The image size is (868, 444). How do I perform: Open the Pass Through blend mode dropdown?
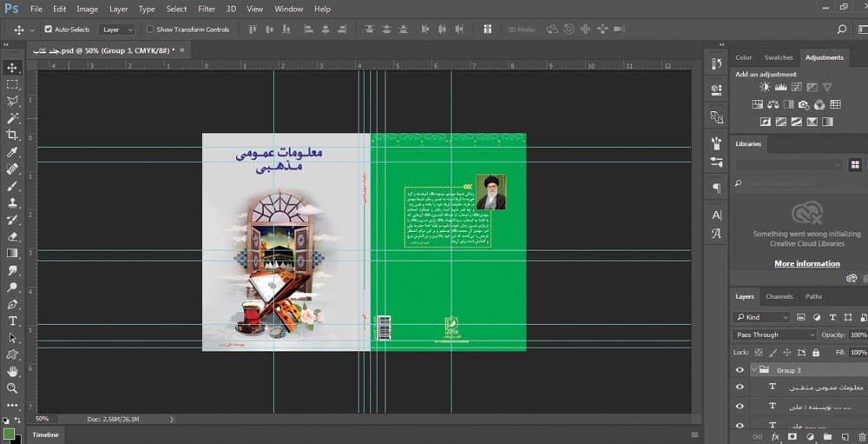pos(774,335)
